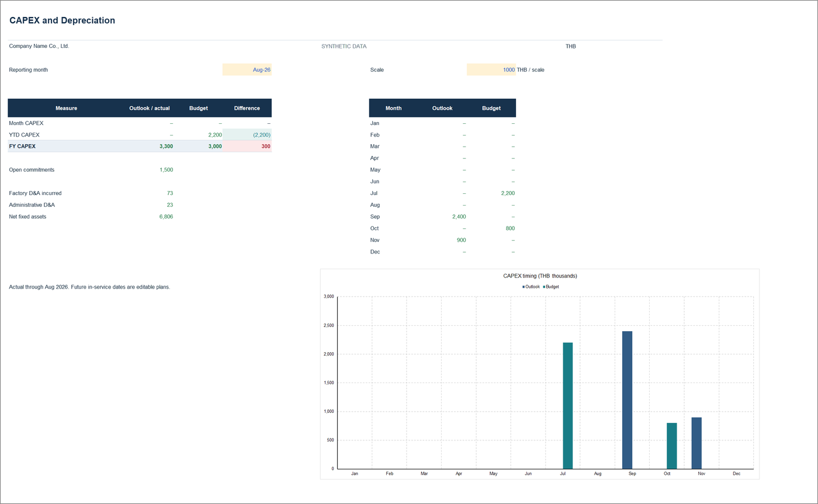Click the Measure column header
The width and height of the screenshot is (818, 504).
(66, 108)
